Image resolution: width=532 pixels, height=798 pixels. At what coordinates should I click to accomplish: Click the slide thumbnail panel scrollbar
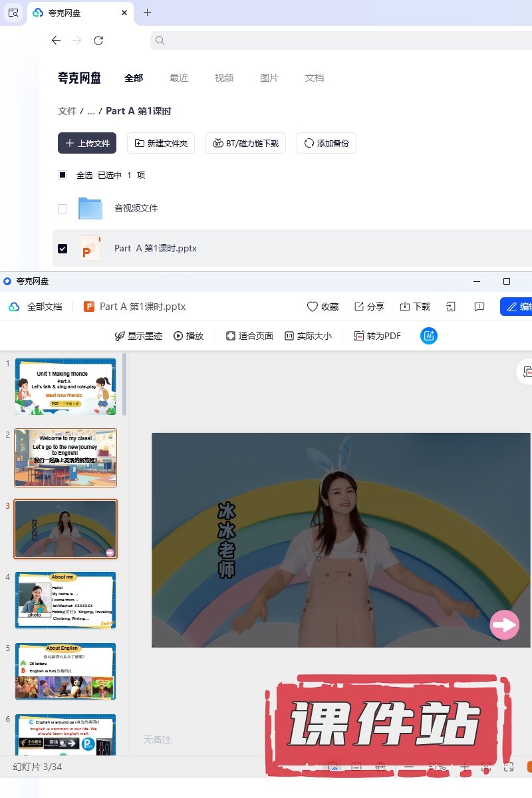click(x=124, y=386)
